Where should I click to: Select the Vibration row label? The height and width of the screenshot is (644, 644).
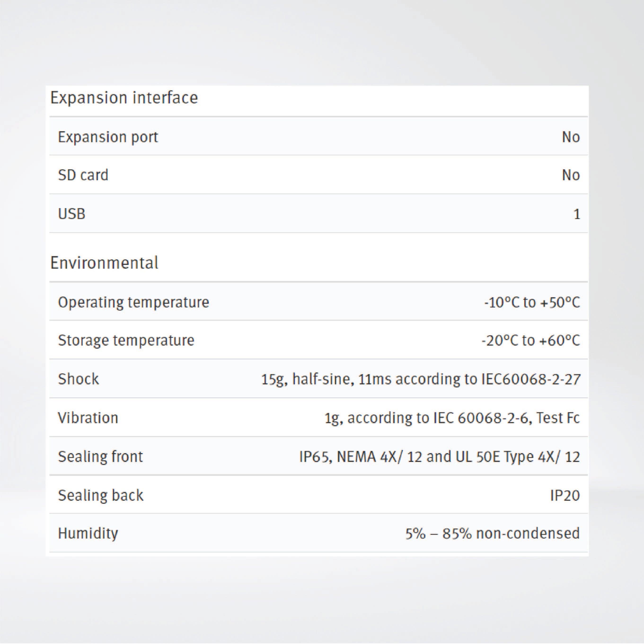pos(88,418)
